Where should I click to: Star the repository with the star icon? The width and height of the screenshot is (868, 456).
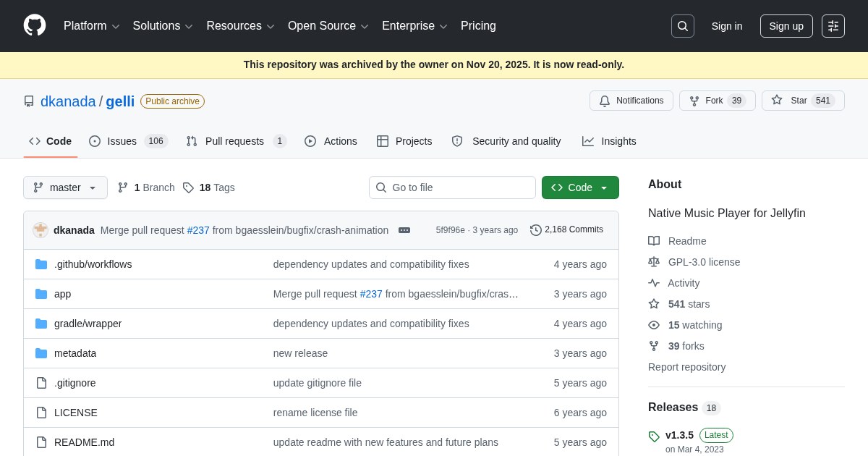click(x=777, y=101)
